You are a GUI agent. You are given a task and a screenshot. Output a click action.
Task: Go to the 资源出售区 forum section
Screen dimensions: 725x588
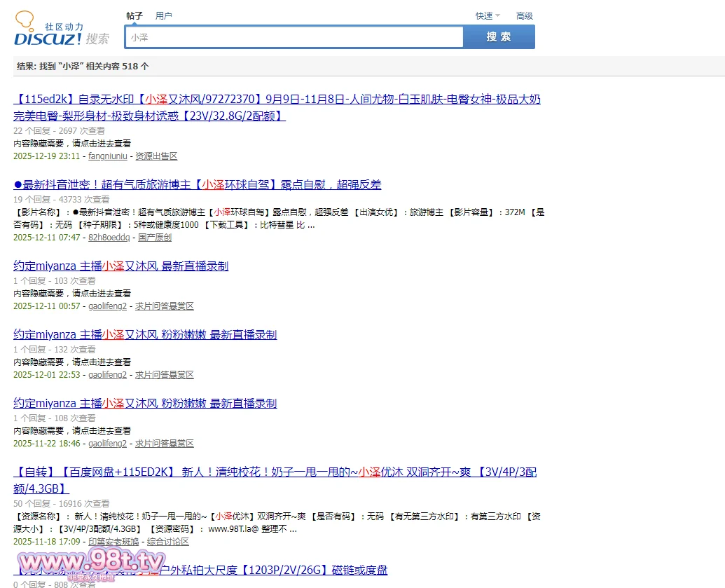click(x=156, y=156)
